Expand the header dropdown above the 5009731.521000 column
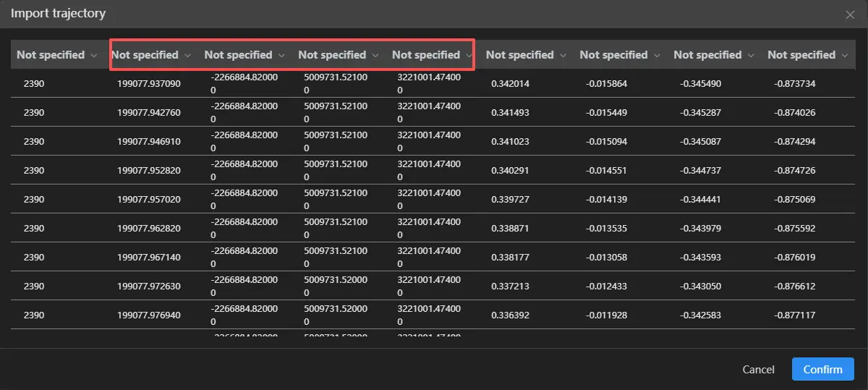The height and width of the screenshot is (390, 868). [x=339, y=55]
